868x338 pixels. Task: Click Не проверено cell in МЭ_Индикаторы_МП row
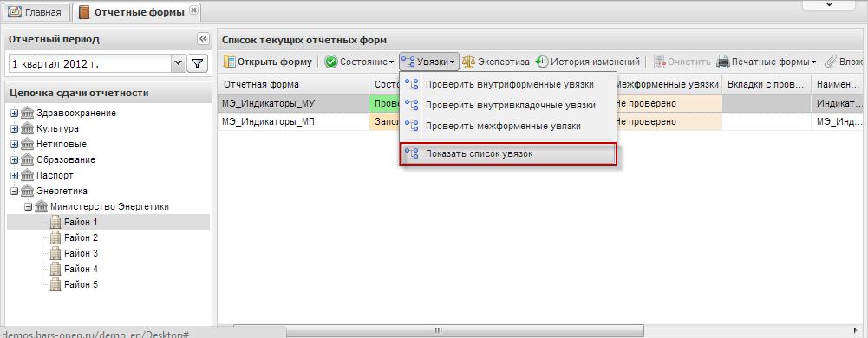[669, 121]
